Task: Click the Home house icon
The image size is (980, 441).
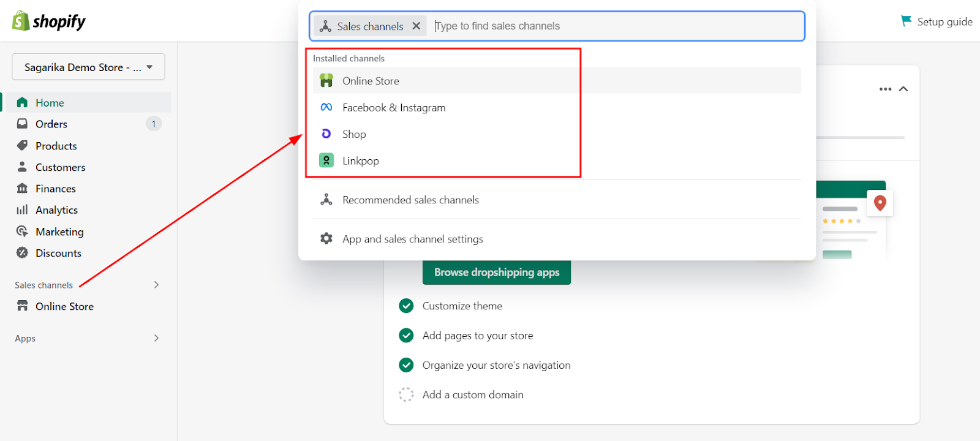Action: coord(22,102)
